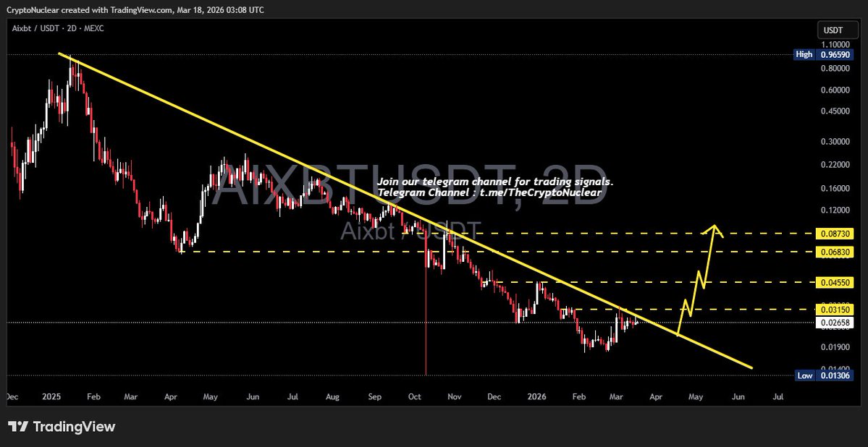Click the Oct time axis label
The width and height of the screenshot is (868, 447).
tap(414, 396)
